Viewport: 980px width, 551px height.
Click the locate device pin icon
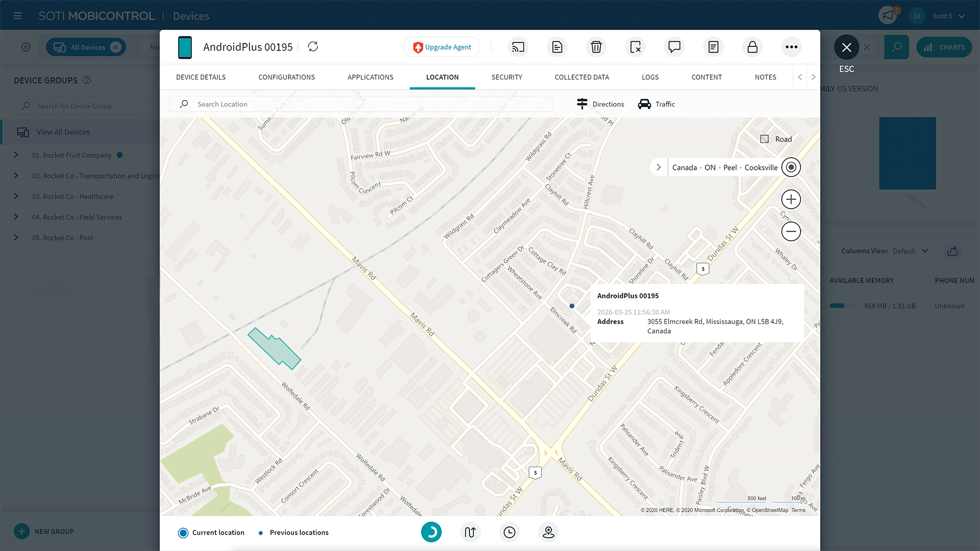(x=548, y=533)
